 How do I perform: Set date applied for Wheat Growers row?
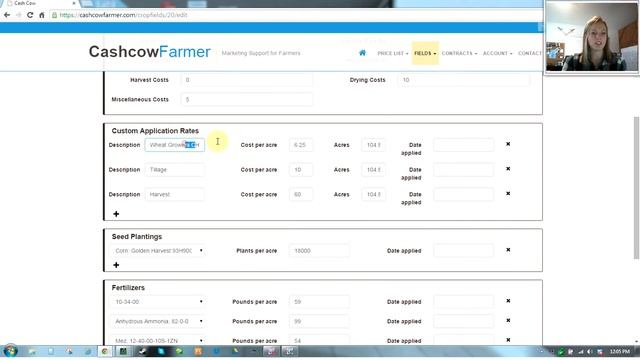464,145
